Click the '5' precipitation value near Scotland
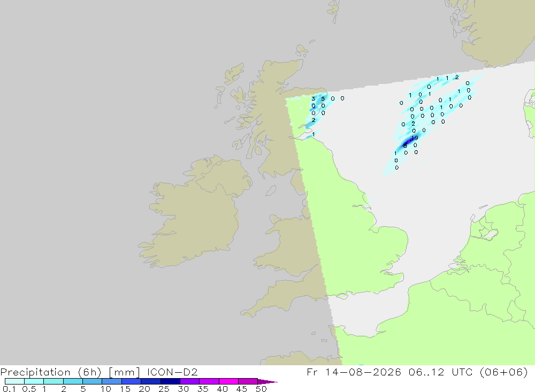Image resolution: width=535 pixels, height=392 pixels. 323,98
